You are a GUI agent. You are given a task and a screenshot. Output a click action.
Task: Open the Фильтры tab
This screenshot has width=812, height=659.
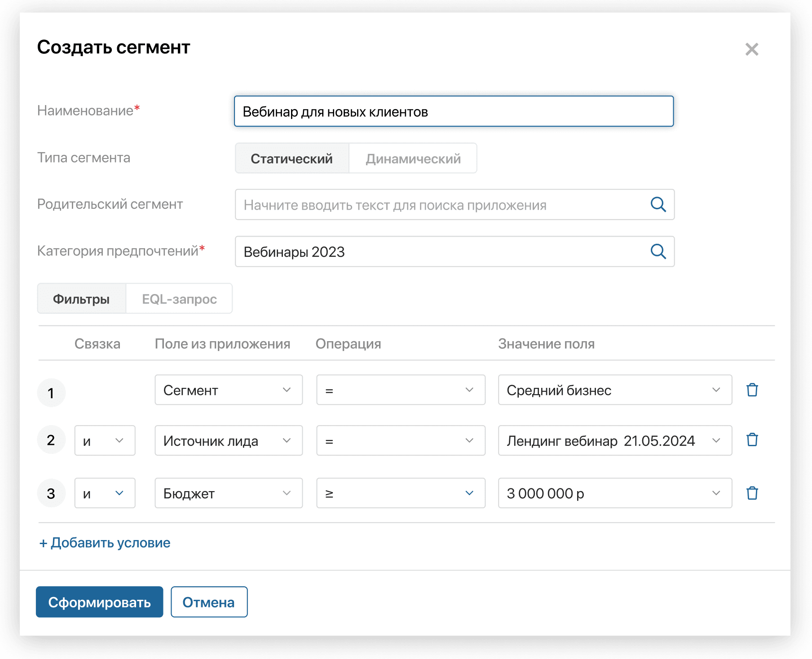click(x=81, y=299)
